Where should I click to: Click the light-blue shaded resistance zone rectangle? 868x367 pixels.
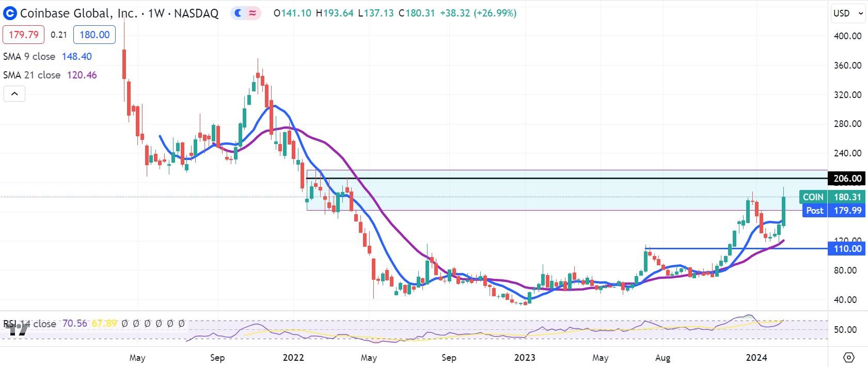point(516,195)
